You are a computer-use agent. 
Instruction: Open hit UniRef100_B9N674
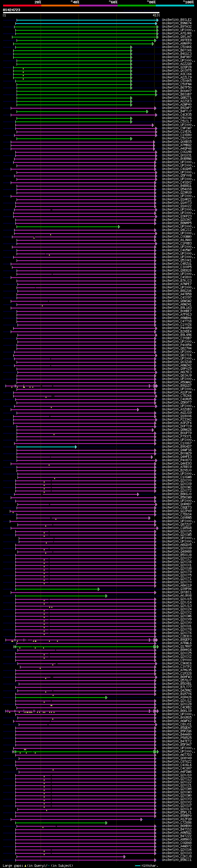(x=176, y=24)
